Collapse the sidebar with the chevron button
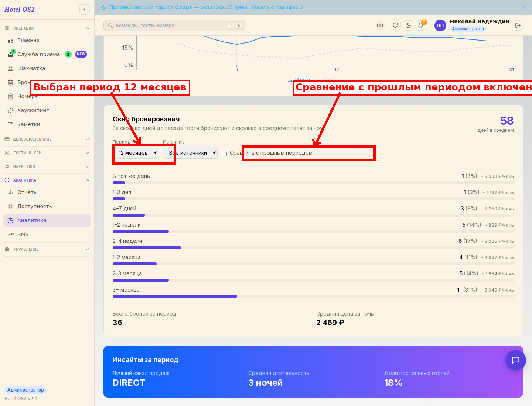 (85, 10)
